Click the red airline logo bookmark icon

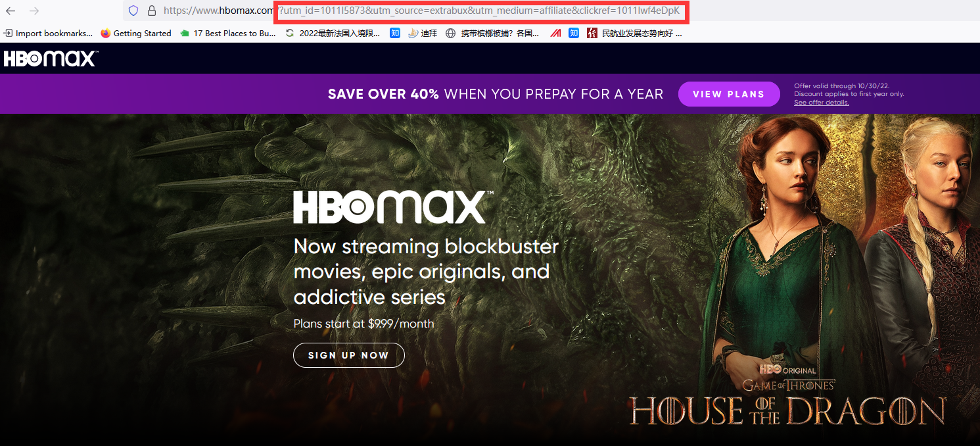[556, 33]
